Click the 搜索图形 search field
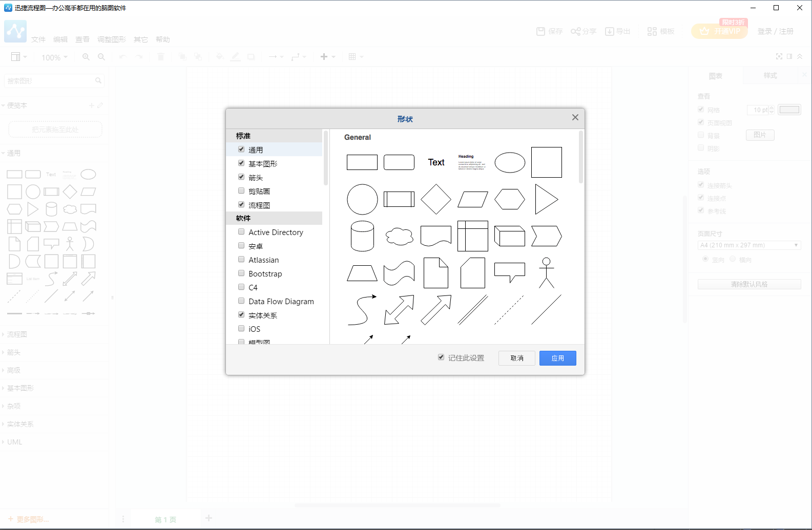 point(54,81)
